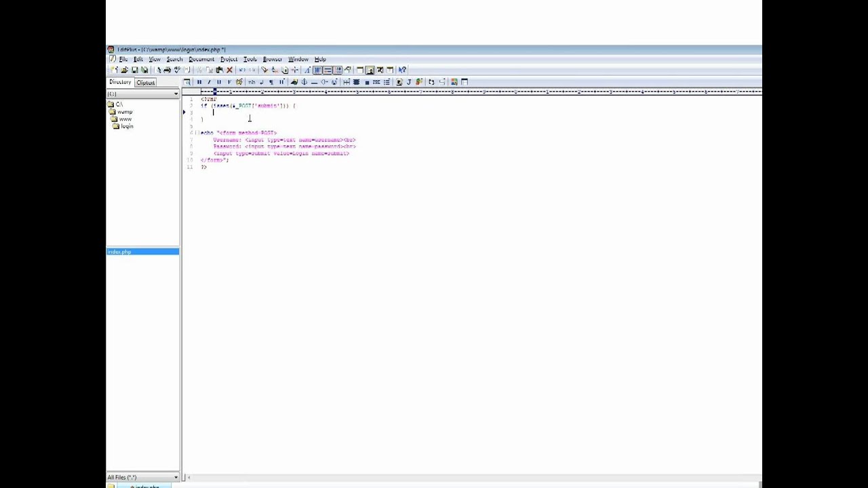
Task: Click the red X Delete icon
Action: [229, 70]
